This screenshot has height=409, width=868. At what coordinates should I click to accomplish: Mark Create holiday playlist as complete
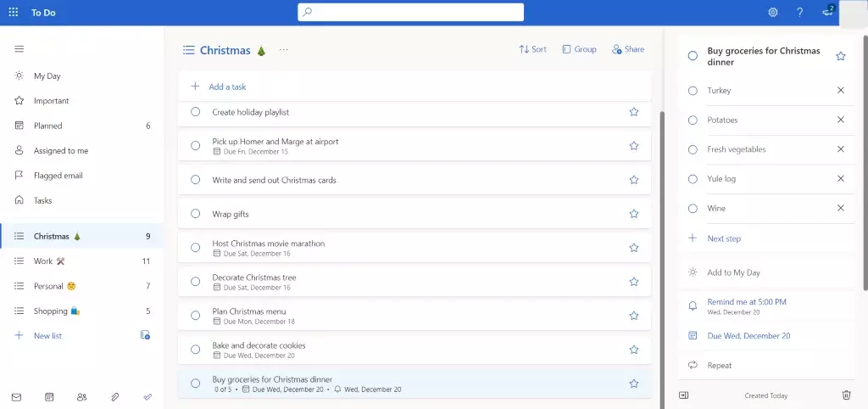click(x=195, y=112)
